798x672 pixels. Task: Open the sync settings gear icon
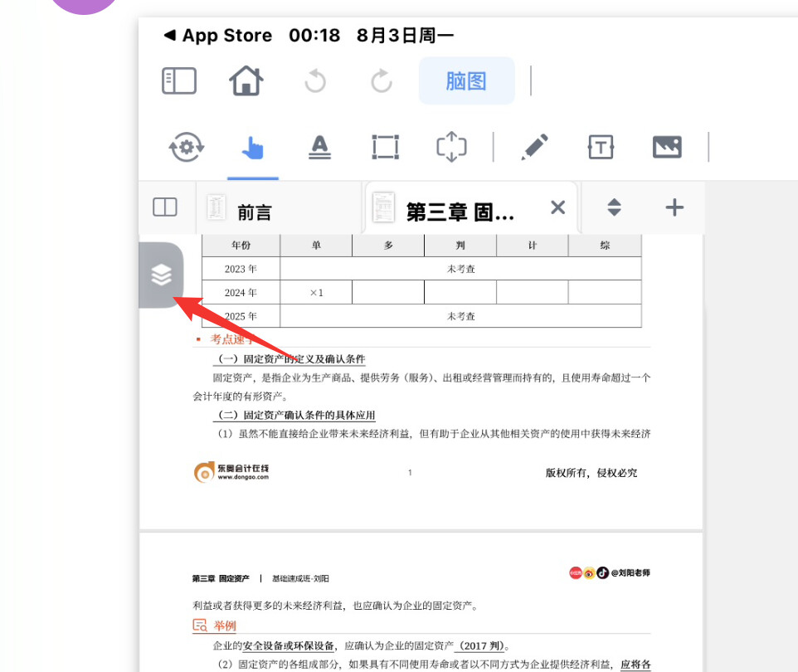coord(187,147)
